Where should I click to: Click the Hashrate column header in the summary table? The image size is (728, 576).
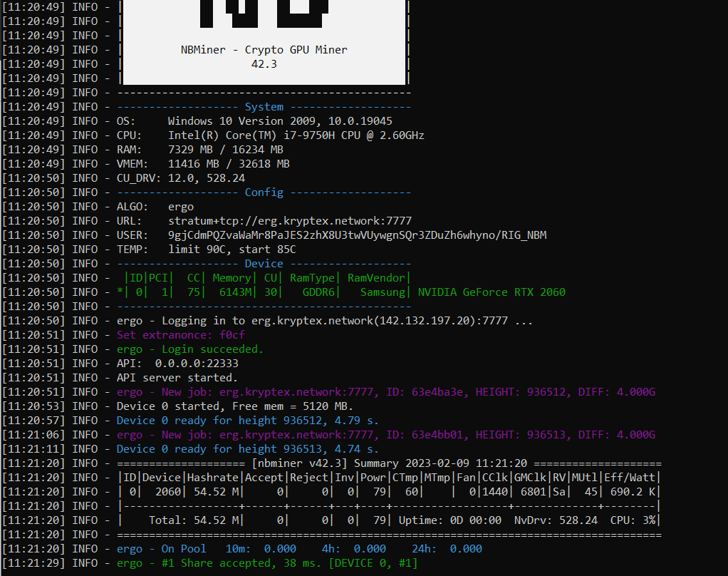[212, 478]
